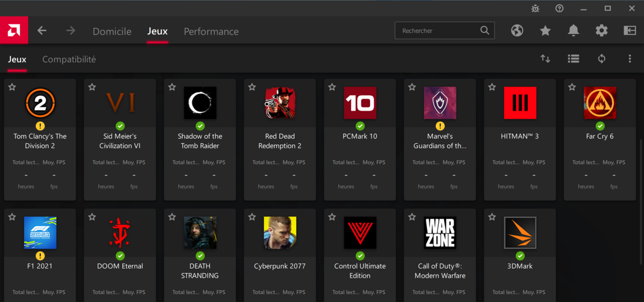Image resolution: width=644 pixels, height=302 pixels.
Task: Click the sort arrows icon
Action: (x=545, y=59)
